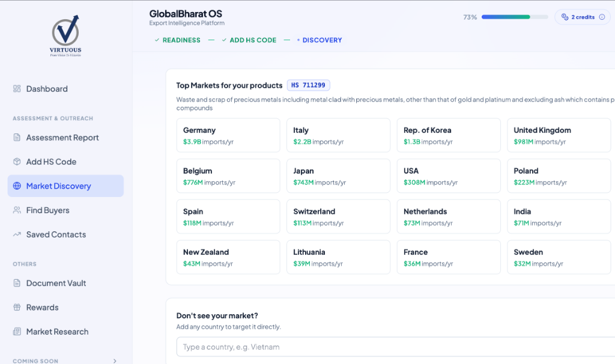Open Saved Contacts section
The image size is (615, 364).
65,235
